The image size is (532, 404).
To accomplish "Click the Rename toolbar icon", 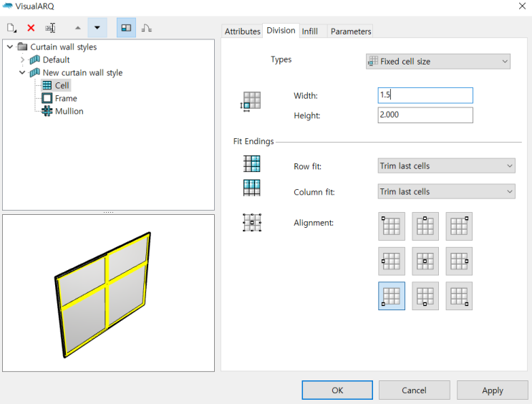I will (50, 28).
